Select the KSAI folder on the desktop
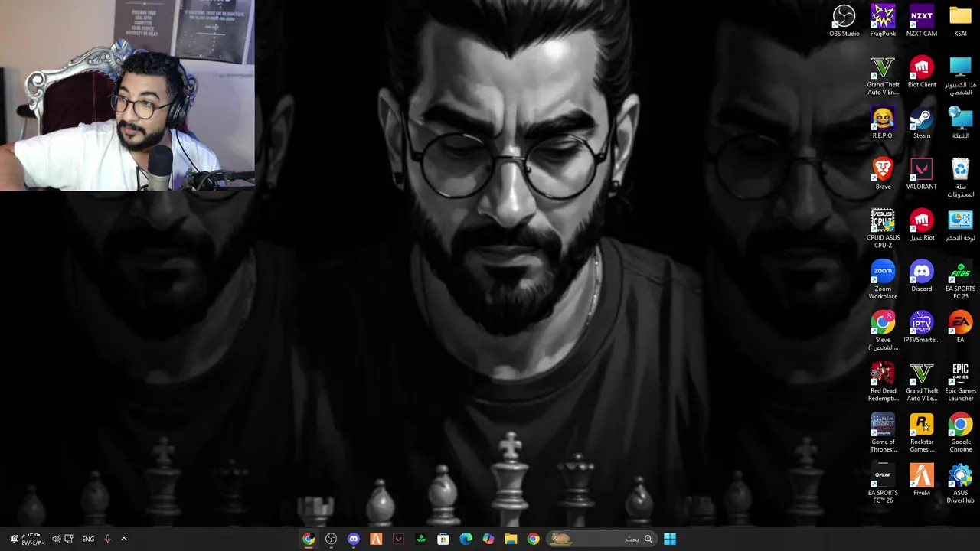 point(960,21)
